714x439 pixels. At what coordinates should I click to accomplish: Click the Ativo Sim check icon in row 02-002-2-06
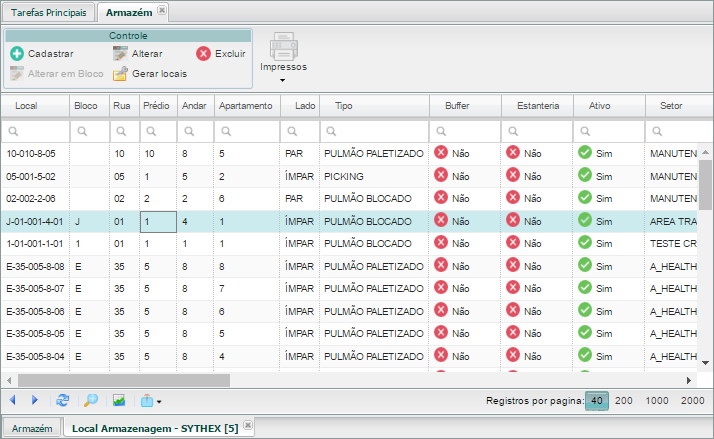585,197
